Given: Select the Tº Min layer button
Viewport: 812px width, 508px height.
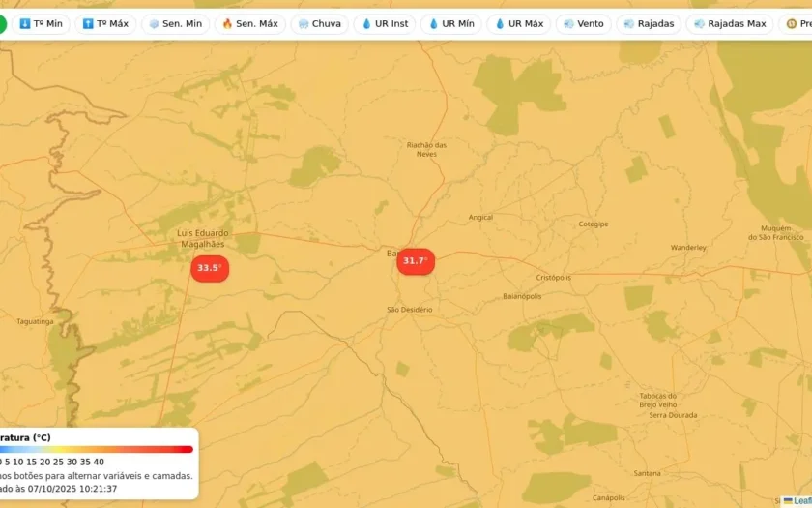Looking at the screenshot, I should [41, 24].
